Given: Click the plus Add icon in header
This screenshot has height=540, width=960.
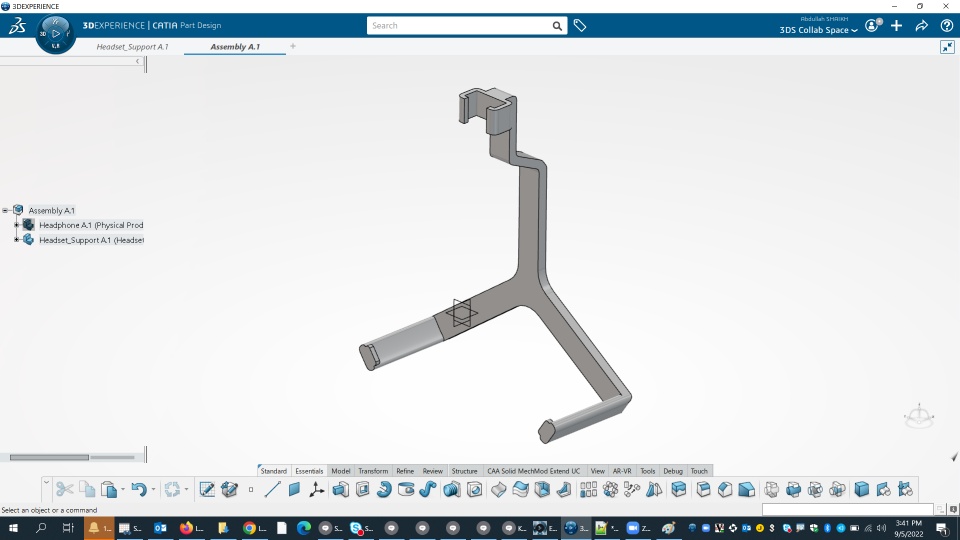Looking at the screenshot, I should click(x=896, y=26).
